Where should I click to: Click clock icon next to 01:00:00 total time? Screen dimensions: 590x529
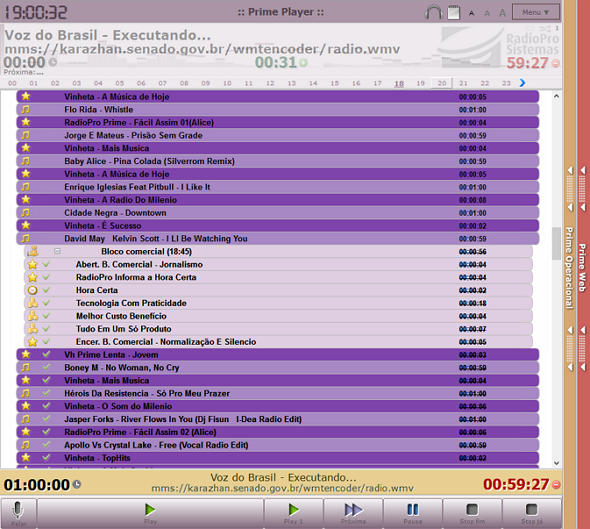coord(77,484)
